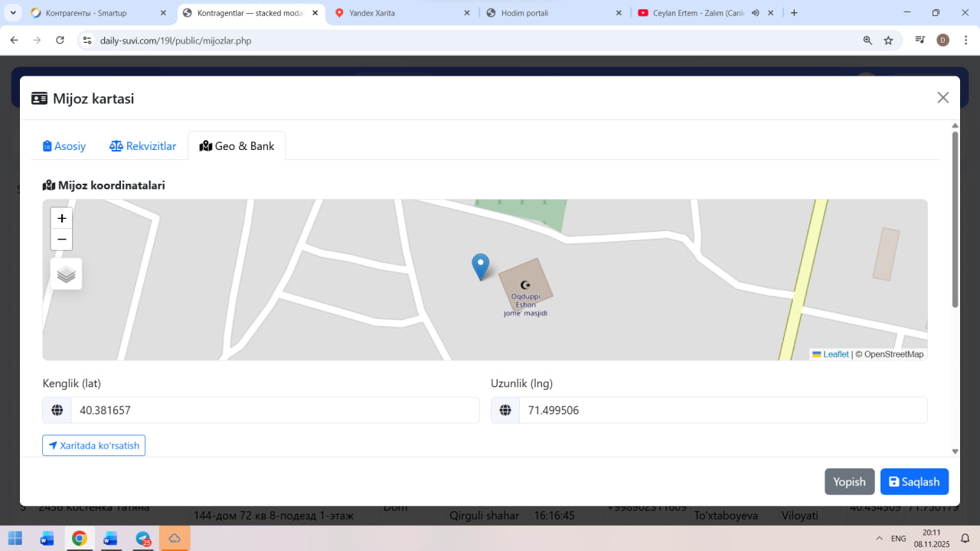
Task: Click the Qirguli shahar cell in background table
Action: pos(485,515)
